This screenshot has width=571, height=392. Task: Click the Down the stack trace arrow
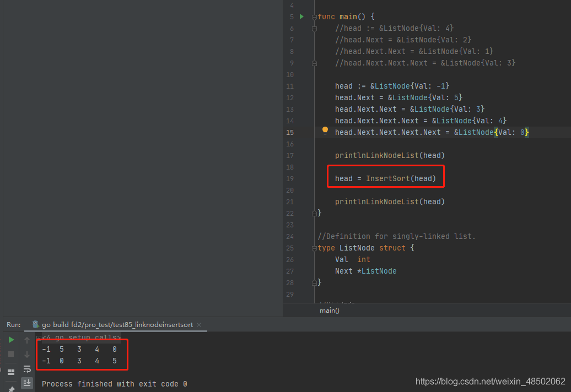(x=27, y=354)
